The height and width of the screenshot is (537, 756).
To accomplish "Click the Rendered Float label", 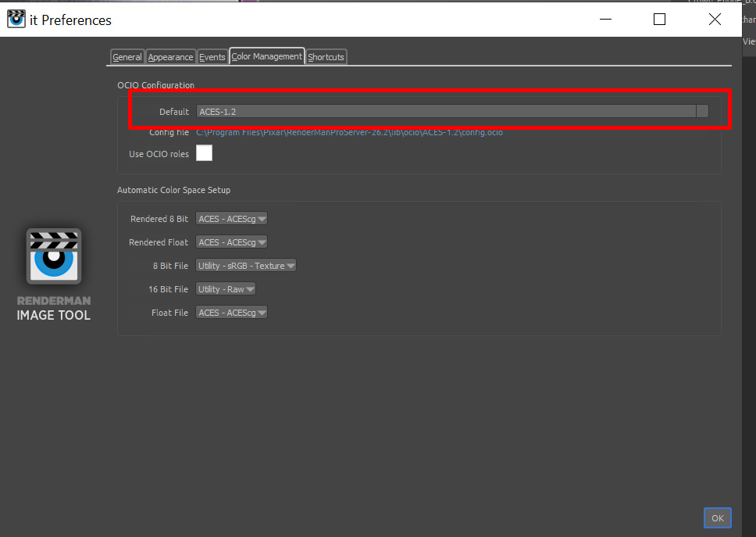I will point(158,242).
